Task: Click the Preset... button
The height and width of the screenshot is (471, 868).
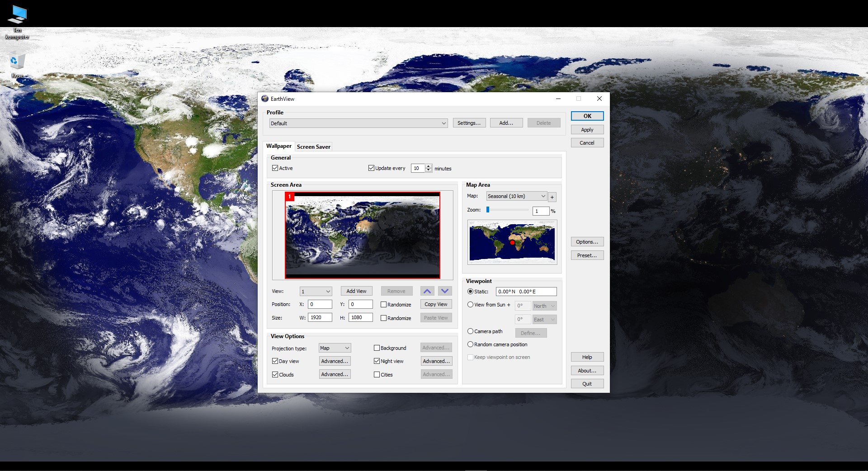Action: (x=587, y=255)
